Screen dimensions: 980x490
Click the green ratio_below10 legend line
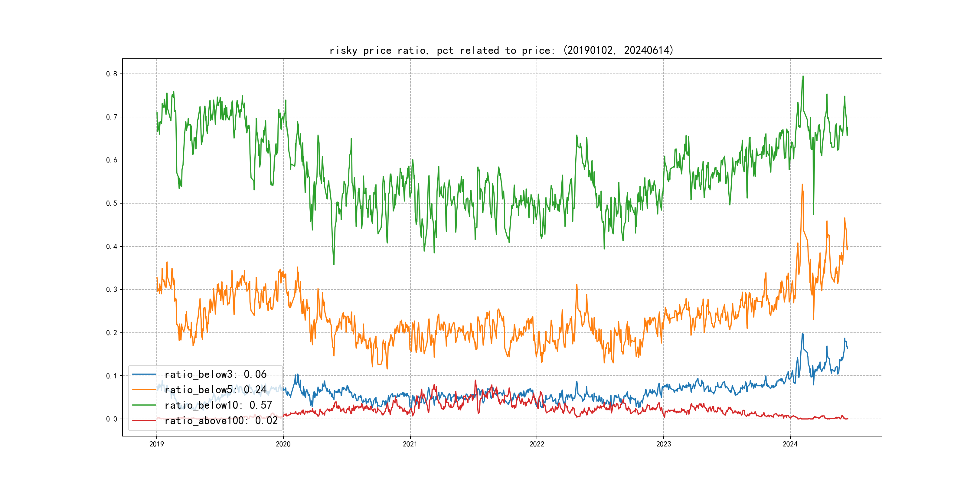[x=144, y=405]
